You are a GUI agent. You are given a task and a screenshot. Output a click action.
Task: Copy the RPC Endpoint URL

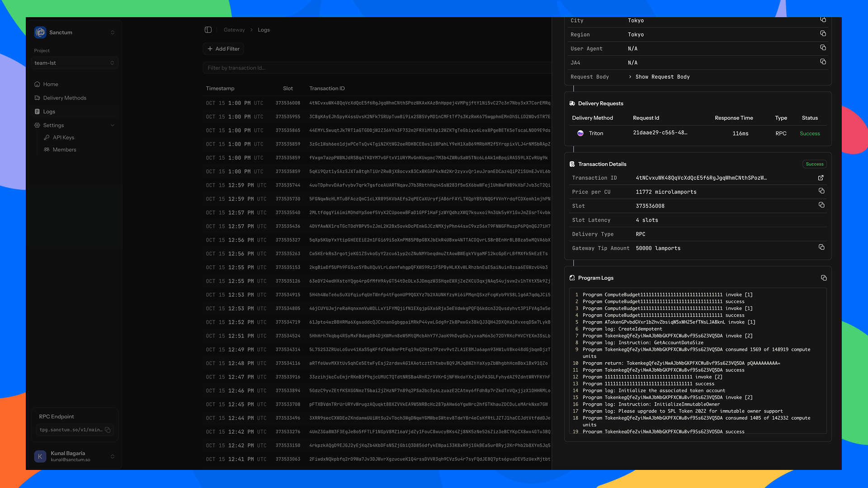(108, 430)
